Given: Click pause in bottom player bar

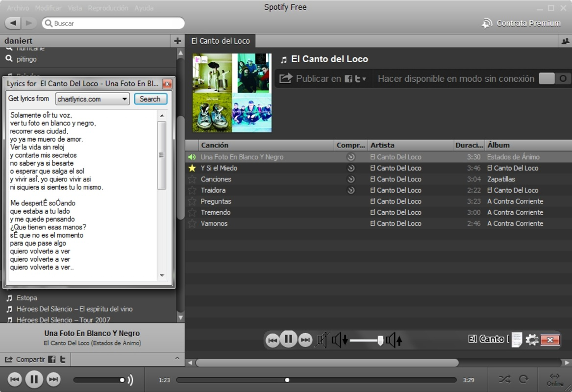Looking at the screenshot, I should (34, 380).
